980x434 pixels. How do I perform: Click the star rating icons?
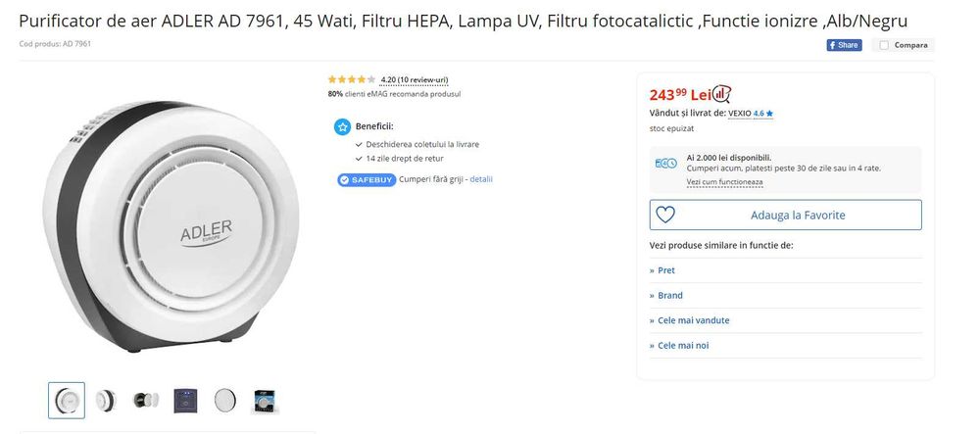click(x=351, y=79)
